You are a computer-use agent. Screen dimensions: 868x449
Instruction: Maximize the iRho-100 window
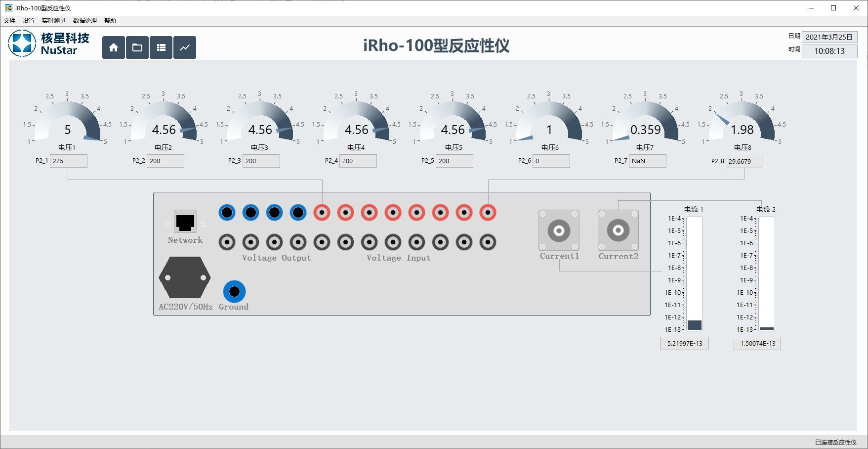[834, 8]
